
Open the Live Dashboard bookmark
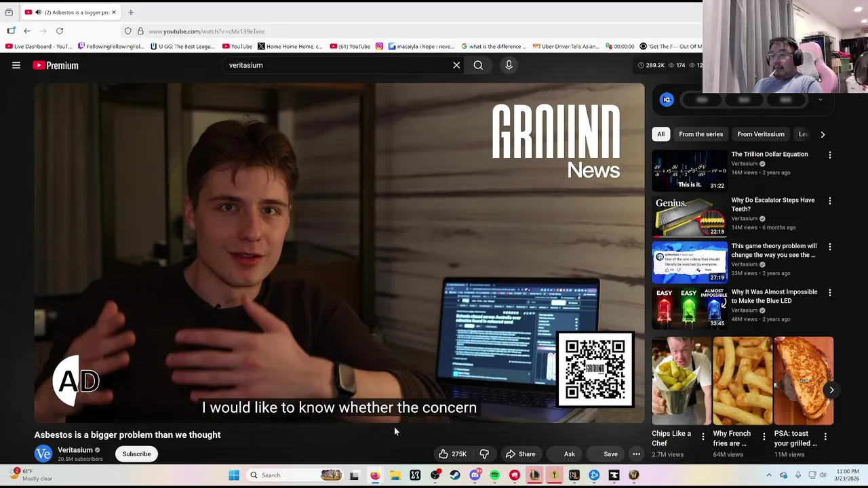point(38,46)
